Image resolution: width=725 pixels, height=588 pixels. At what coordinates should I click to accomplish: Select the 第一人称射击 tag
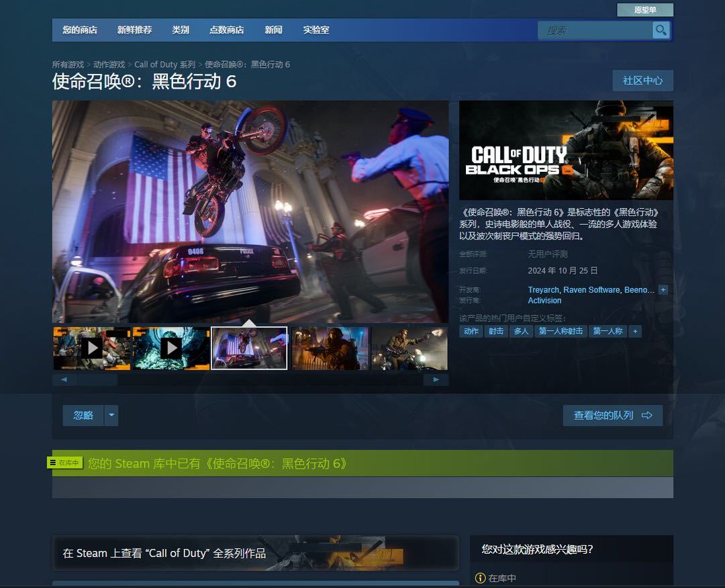[561, 332]
